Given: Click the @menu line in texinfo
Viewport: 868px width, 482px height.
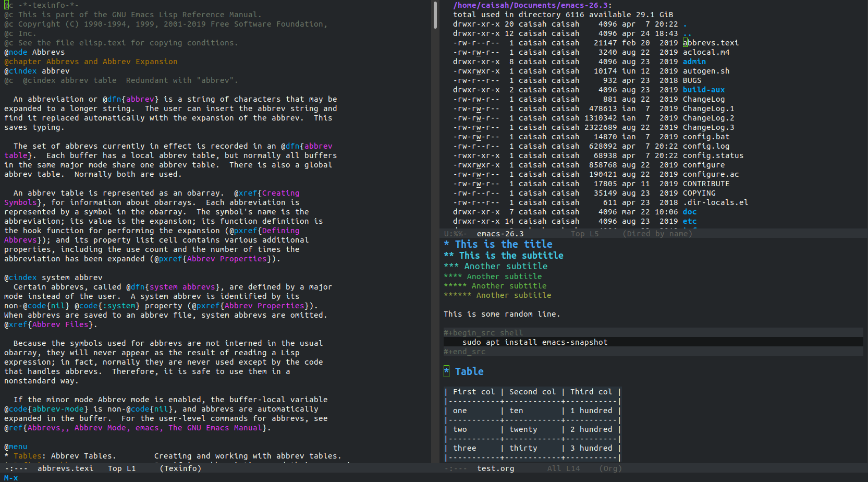Looking at the screenshot, I should (16, 447).
